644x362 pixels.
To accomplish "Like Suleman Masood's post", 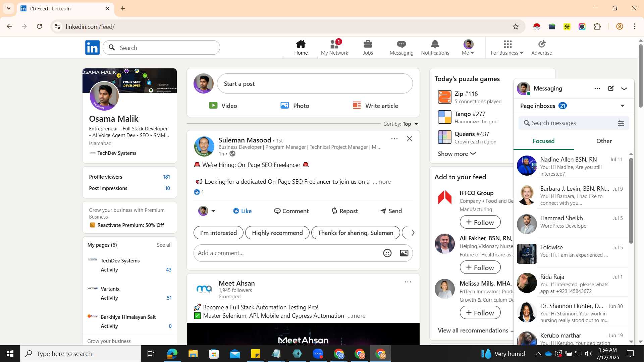I will (x=243, y=211).
